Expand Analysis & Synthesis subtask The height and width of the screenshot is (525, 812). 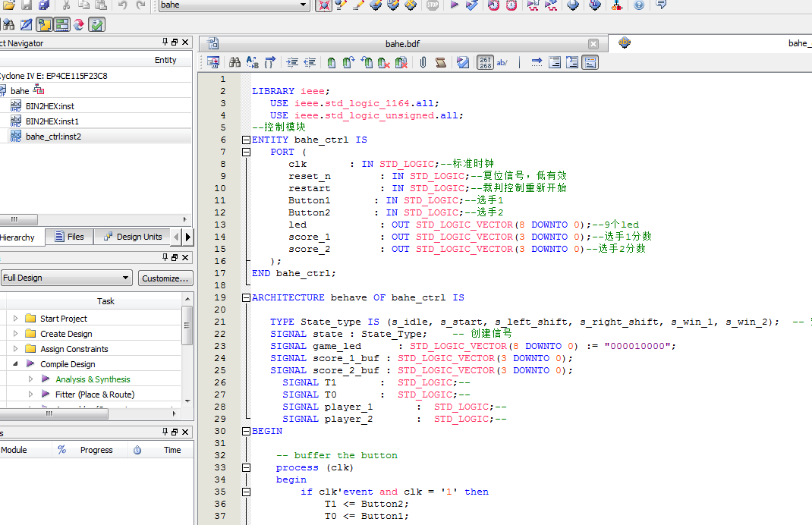tap(30, 379)
